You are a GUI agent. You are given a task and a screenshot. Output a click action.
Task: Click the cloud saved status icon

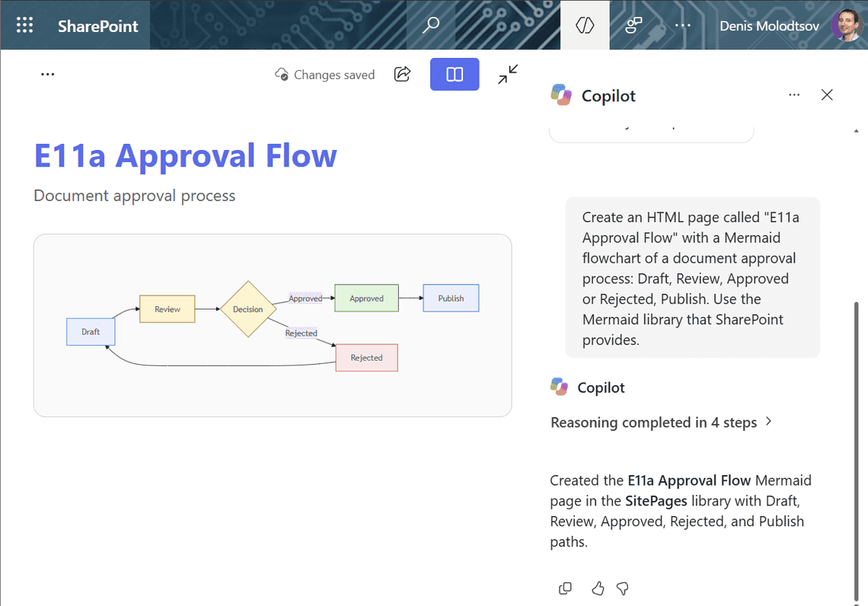click(x=282, y=74)
